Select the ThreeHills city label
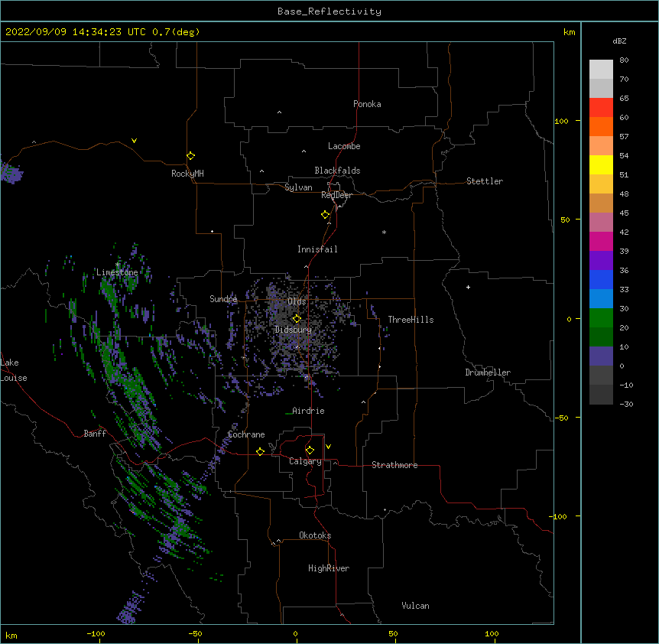The height and width of the screenshot is (644, 659). coord(411,320)
